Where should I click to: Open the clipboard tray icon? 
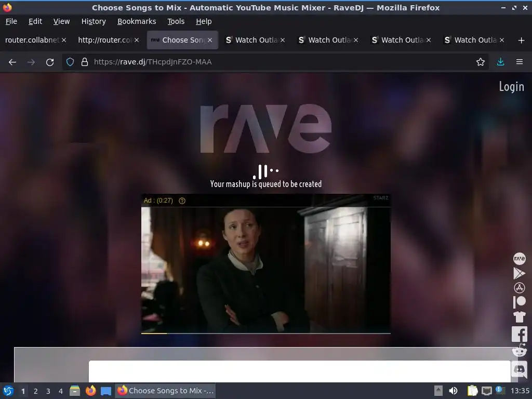tap(472, 391)
